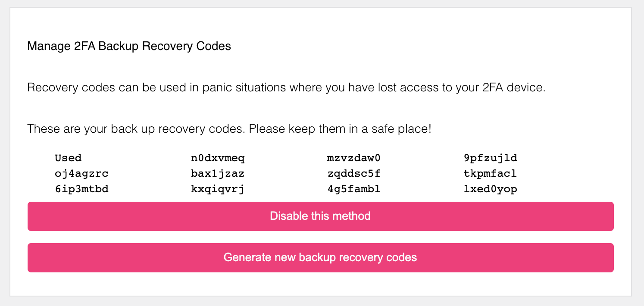
Task: Select the code tkpmfacl
Action: click(x=490, y=174)
